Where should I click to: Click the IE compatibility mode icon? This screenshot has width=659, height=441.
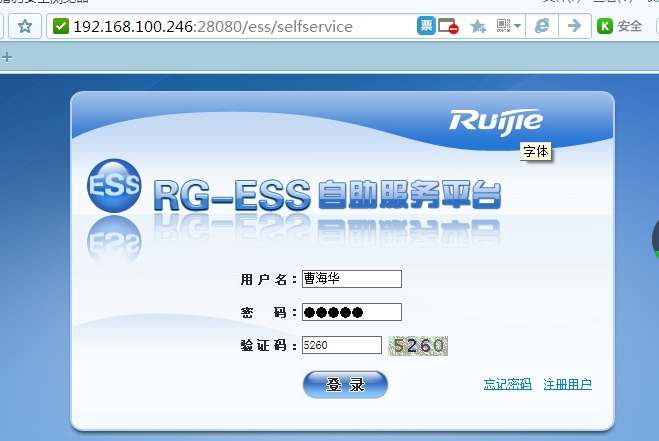point(543,26)
